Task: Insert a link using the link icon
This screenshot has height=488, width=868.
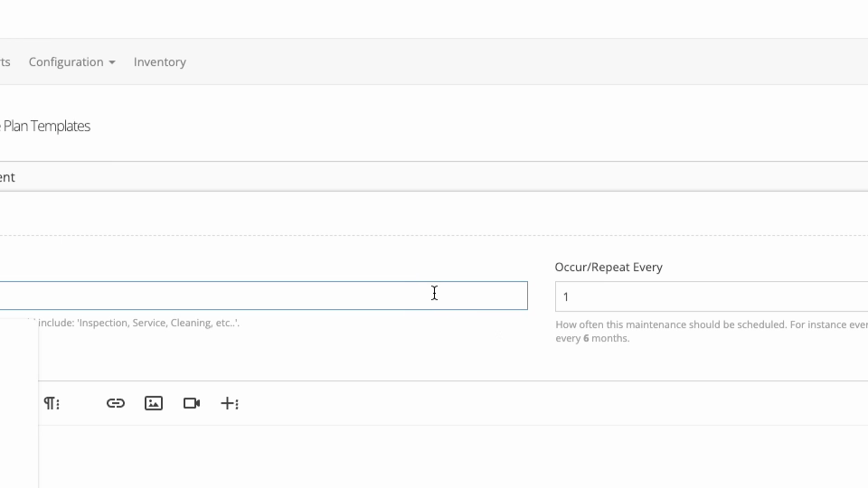Action: [x=115, y=403]
